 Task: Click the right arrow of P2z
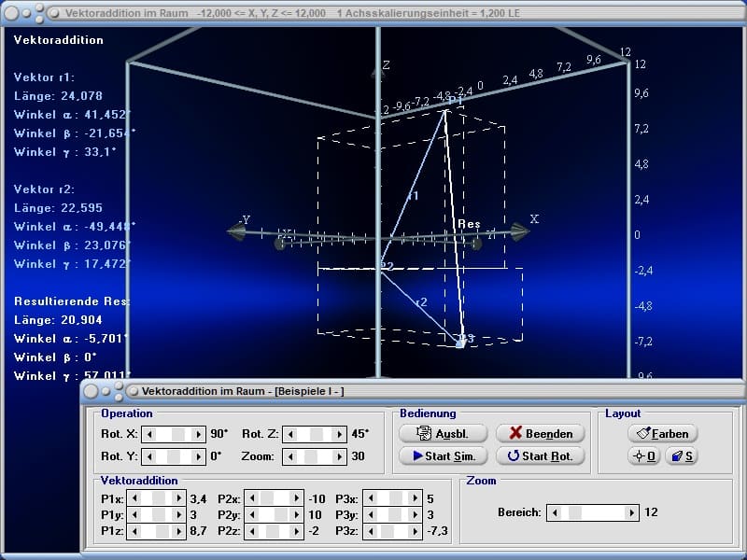coord(296,531)
